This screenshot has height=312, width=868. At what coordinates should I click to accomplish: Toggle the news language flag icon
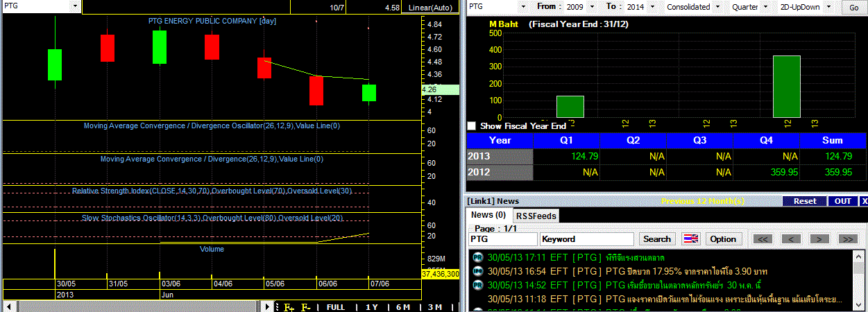tap(691, 239)
